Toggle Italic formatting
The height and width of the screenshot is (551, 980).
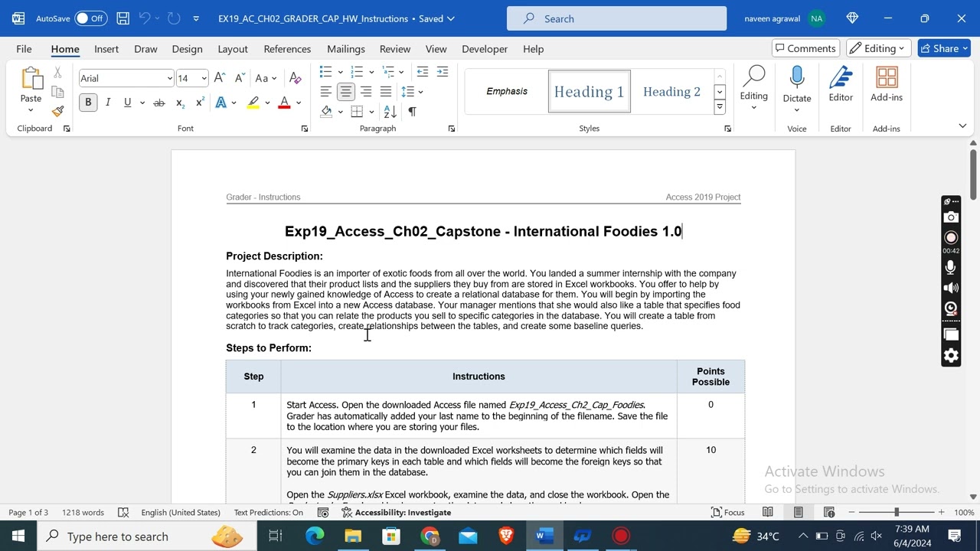(x=108, y=103)
